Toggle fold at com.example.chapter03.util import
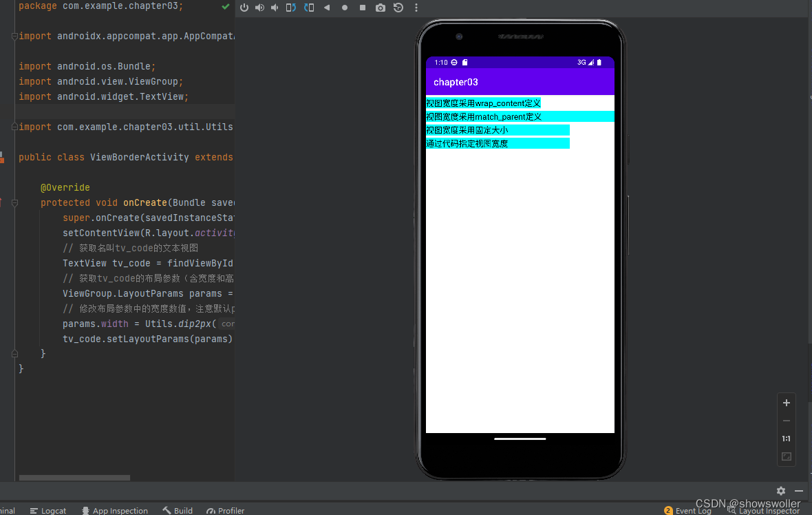 pyautogui.click(x=14, y=127)
